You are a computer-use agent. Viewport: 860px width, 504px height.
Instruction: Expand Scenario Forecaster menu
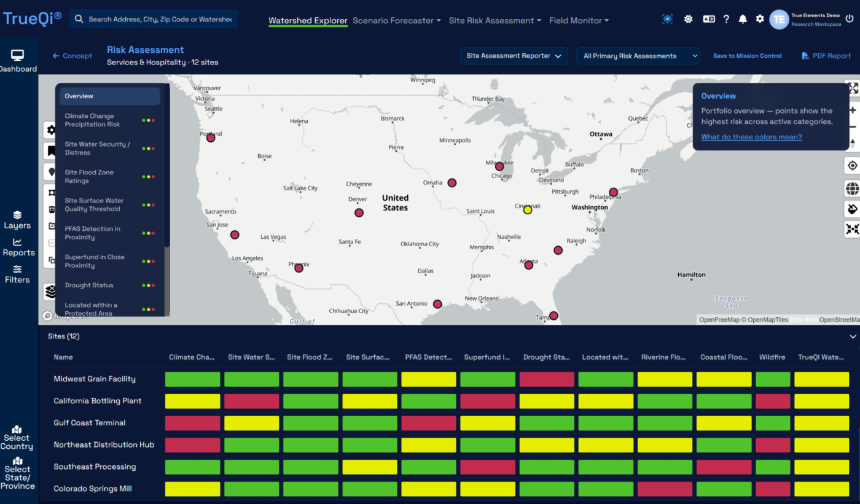(397, 20)
